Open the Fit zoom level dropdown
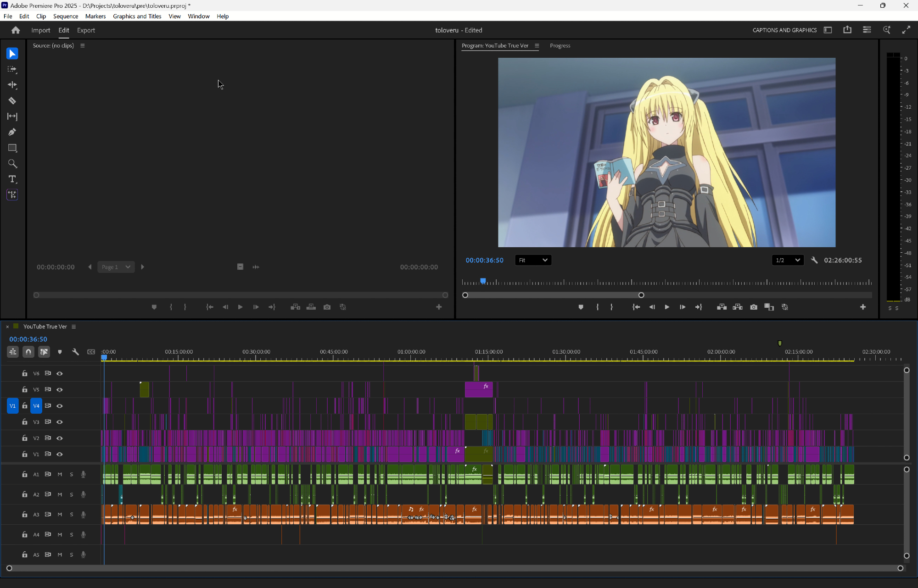The height and width of the screenshot is (588, 918). 533,260
